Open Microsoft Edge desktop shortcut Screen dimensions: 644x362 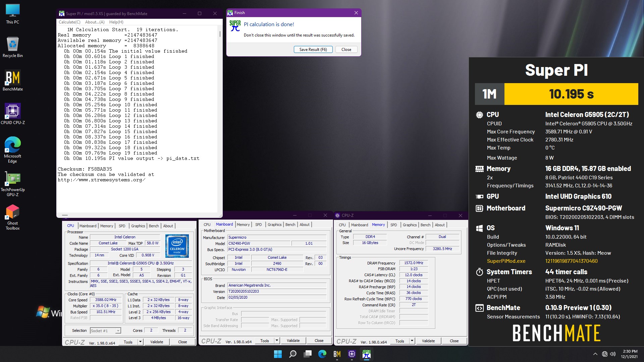point(13,150)
